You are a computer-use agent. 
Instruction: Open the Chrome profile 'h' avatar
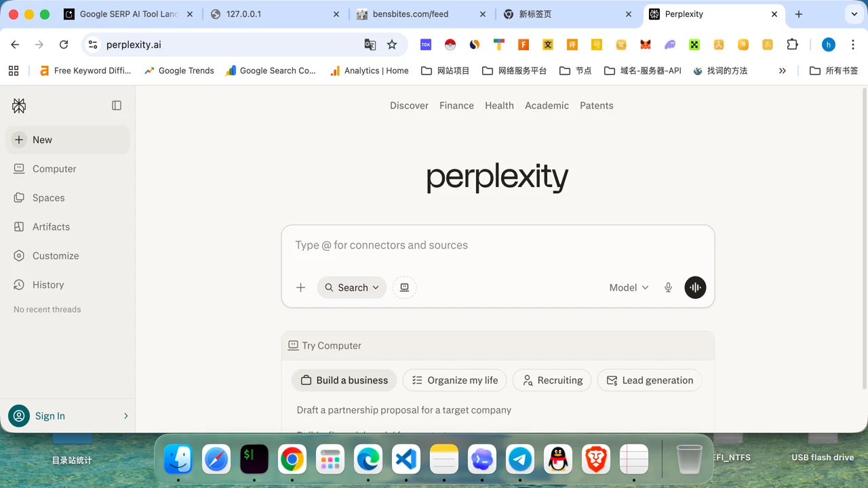[x=828, y=45]
